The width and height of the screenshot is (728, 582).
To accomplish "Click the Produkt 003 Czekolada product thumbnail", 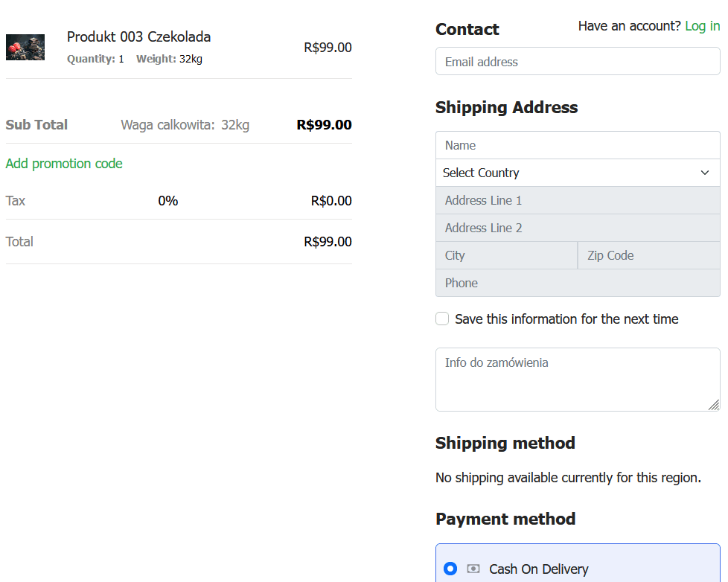I will pyautogui.click(x=25, y=47).
